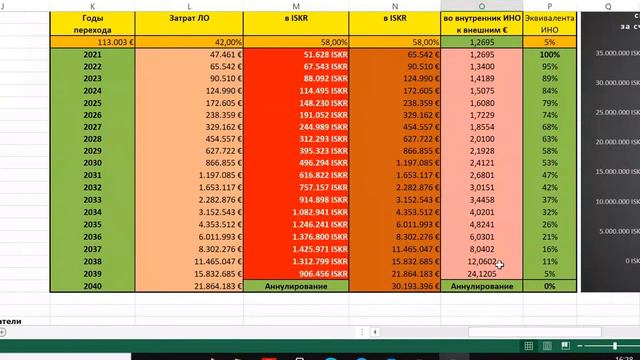Select the '496.294 ISKR' cell

pos(296,163)
